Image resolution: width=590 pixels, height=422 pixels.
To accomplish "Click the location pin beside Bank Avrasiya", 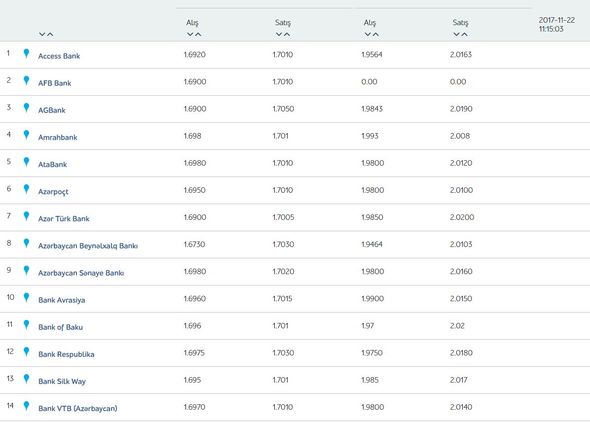I will pos(26,298).
